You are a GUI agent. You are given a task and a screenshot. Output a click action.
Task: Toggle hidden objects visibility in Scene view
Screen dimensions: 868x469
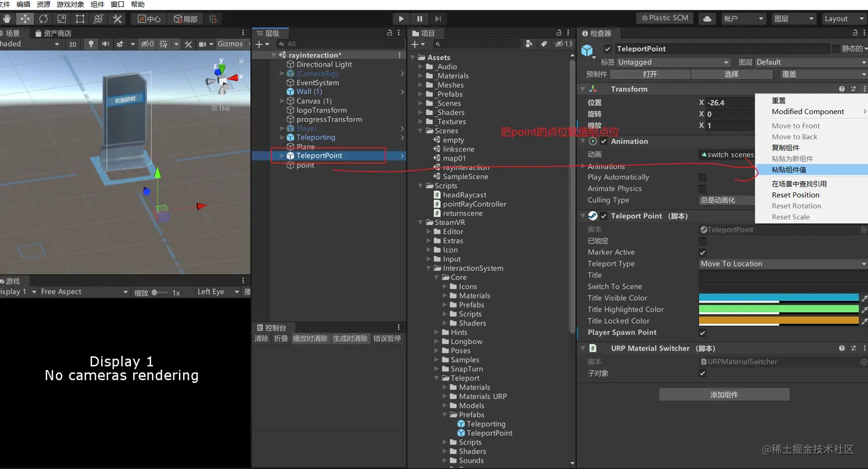(148, 44)
